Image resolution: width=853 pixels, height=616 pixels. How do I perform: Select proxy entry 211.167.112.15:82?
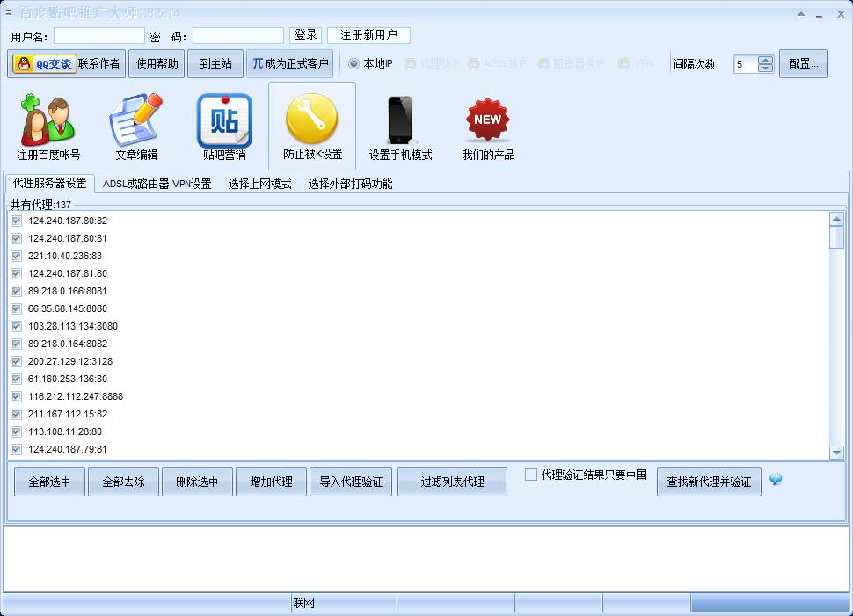[68, 414]
